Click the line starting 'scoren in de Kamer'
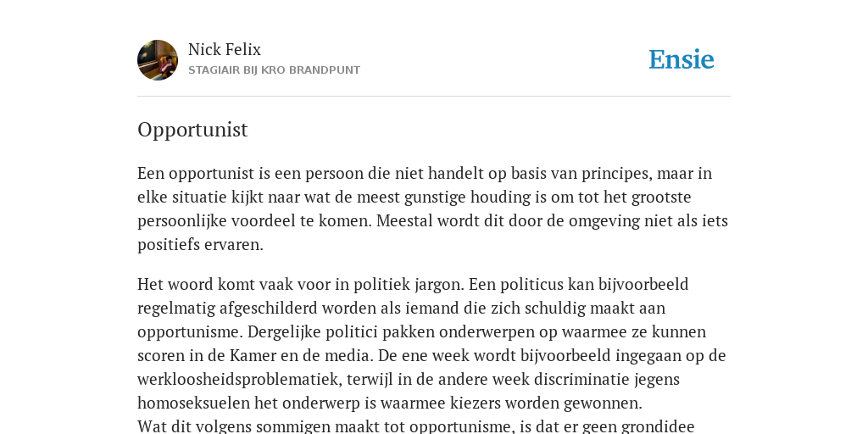Screen dimensions: 868x434 pyautogui.click(x=431, y=355)
